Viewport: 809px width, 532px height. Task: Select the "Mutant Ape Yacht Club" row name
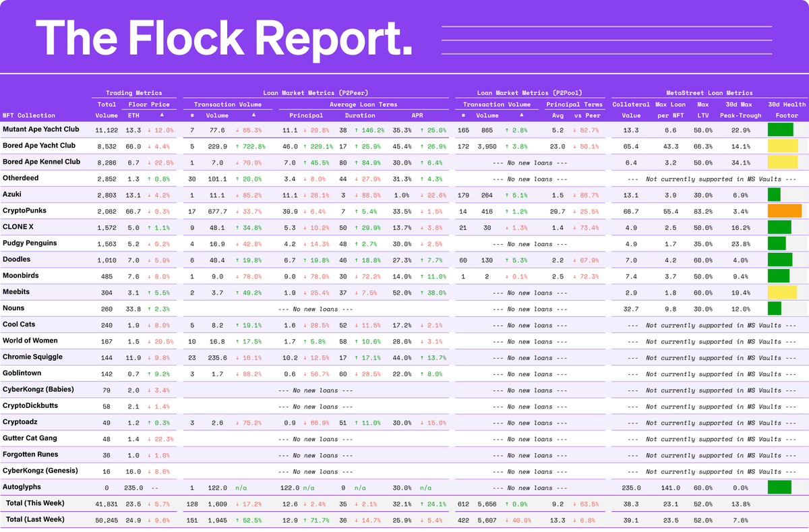41,129
